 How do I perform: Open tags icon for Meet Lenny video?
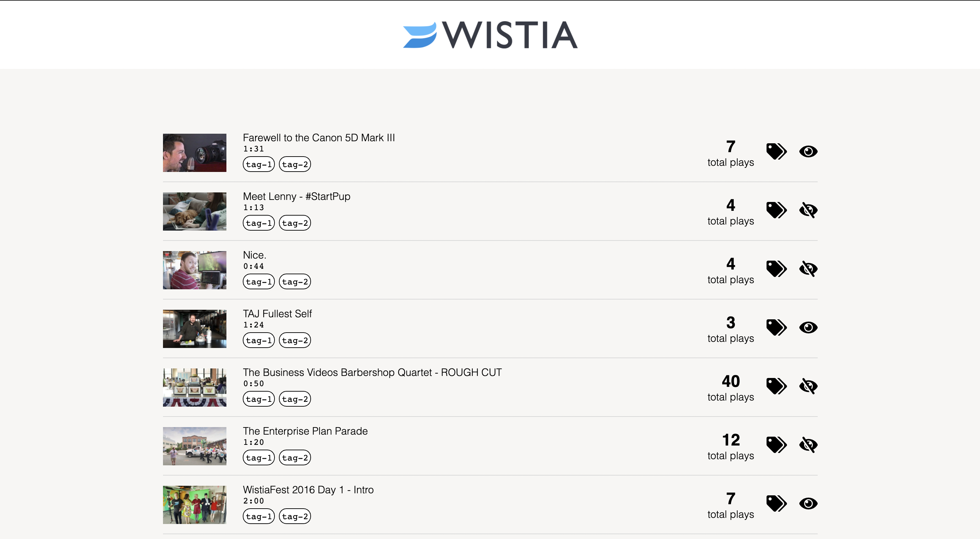776,210
